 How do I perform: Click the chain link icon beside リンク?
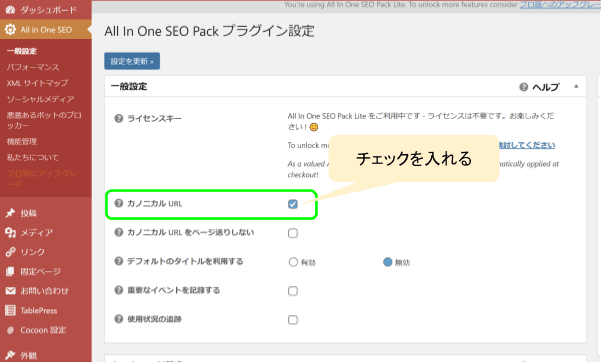click(10, 252)
